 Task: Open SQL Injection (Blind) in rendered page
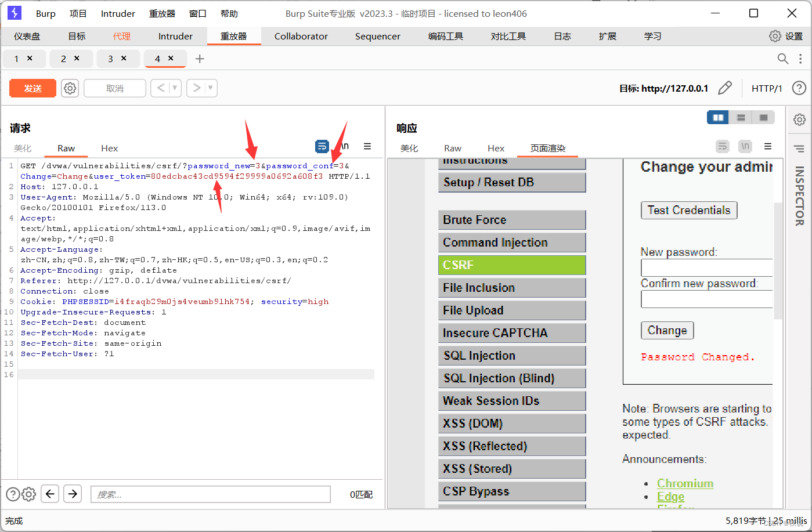point(512,378)
